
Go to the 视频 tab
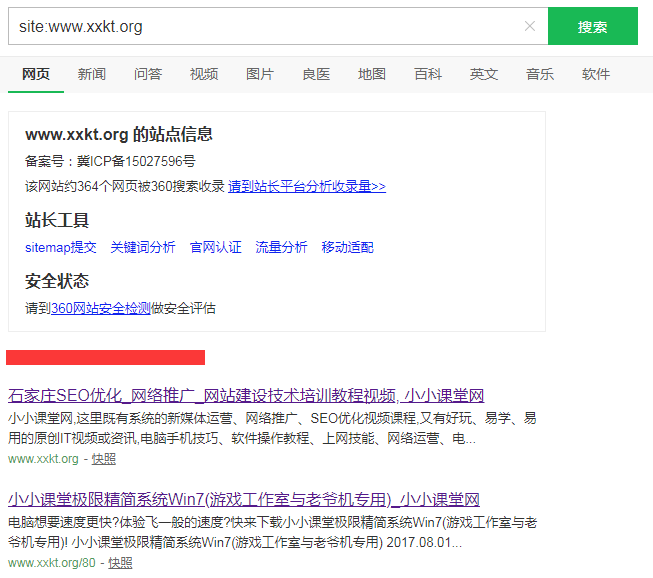[x=204, y=74]
